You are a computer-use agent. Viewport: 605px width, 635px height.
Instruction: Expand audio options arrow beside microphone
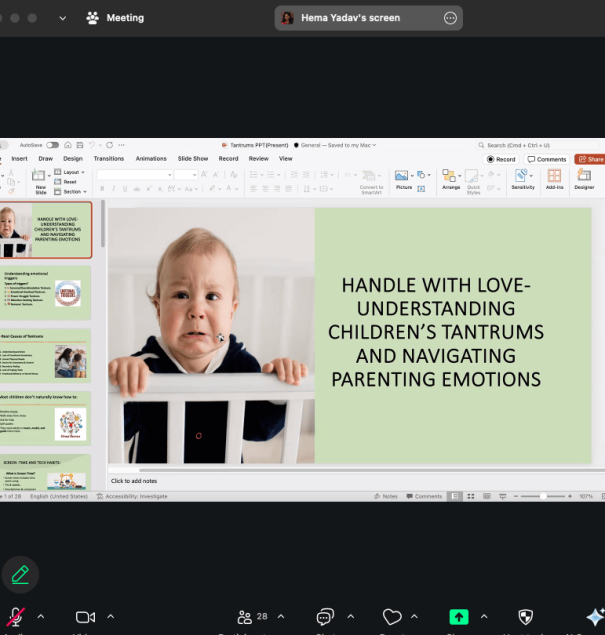(x=41, y=617)
